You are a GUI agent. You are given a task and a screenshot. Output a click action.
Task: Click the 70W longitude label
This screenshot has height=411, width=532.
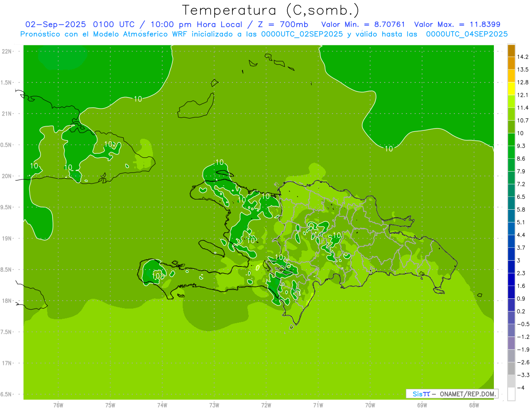click(x=370, y=405)
